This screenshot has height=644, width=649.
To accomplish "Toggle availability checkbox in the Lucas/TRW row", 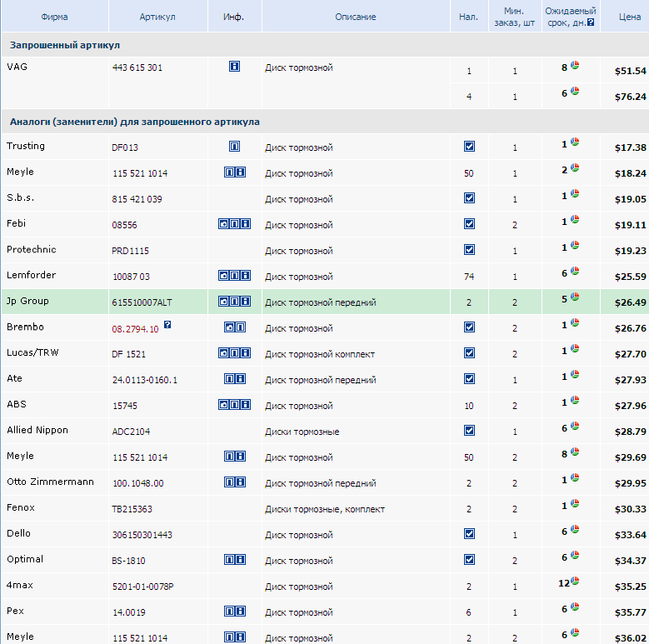I will tap(469, 352).
